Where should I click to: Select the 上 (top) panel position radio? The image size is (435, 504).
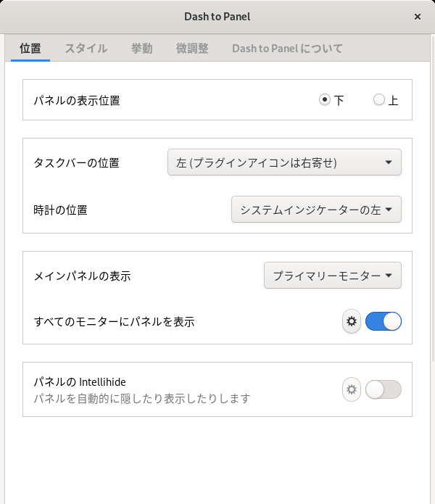tap(378, 99)
